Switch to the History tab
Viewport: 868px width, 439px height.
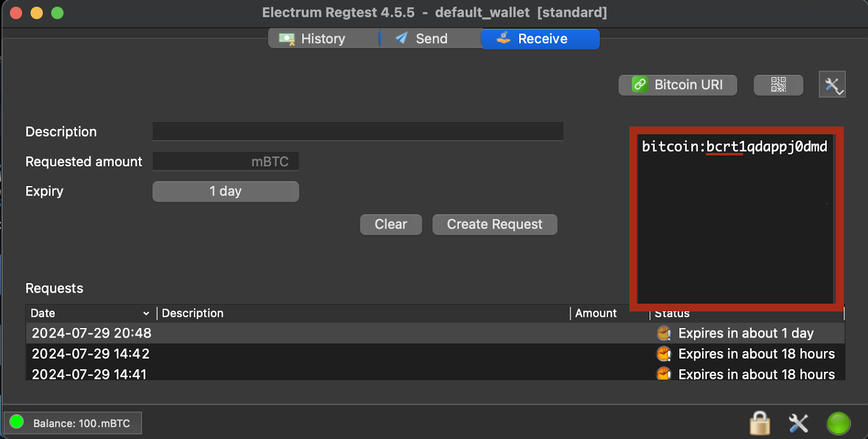tap(323, 38)
